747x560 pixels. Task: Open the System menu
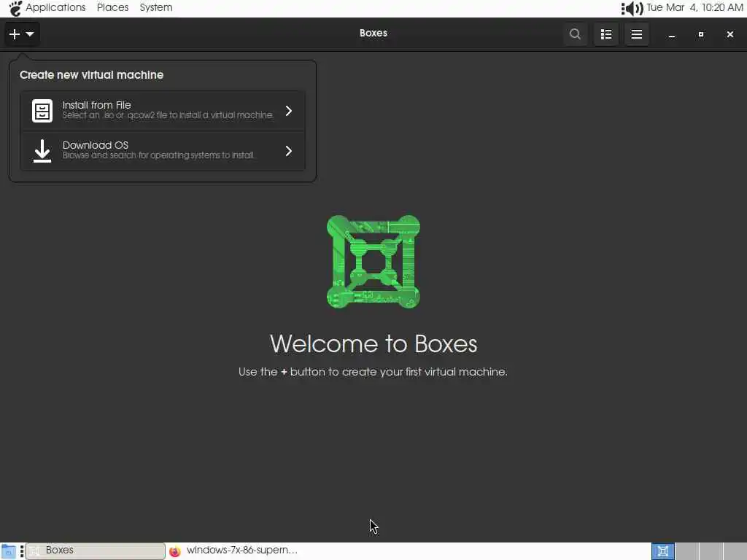pos(156,7)
